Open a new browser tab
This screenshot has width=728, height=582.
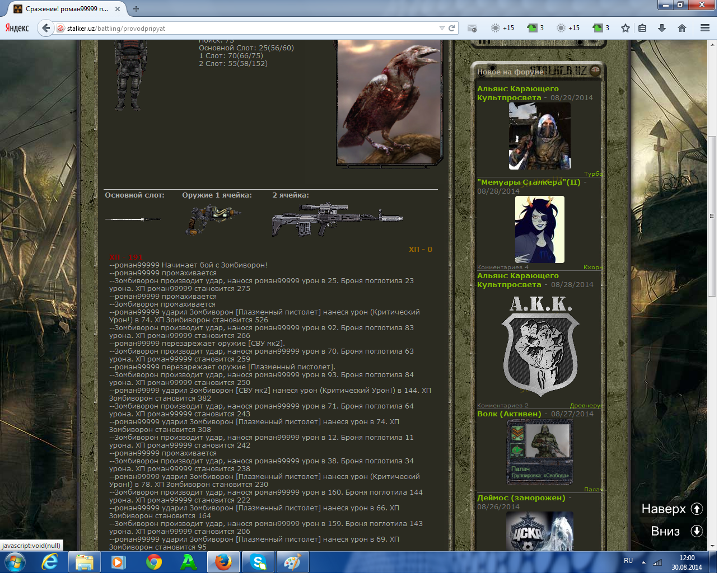coord(136,9)
